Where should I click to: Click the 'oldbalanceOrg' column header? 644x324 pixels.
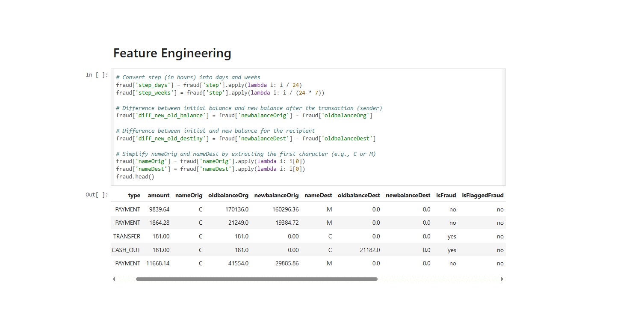(x=228, y=196)
